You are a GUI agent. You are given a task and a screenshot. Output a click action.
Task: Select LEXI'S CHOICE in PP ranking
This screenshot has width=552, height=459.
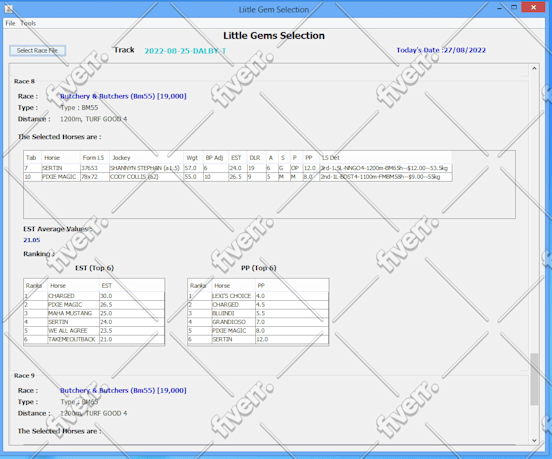233,296
